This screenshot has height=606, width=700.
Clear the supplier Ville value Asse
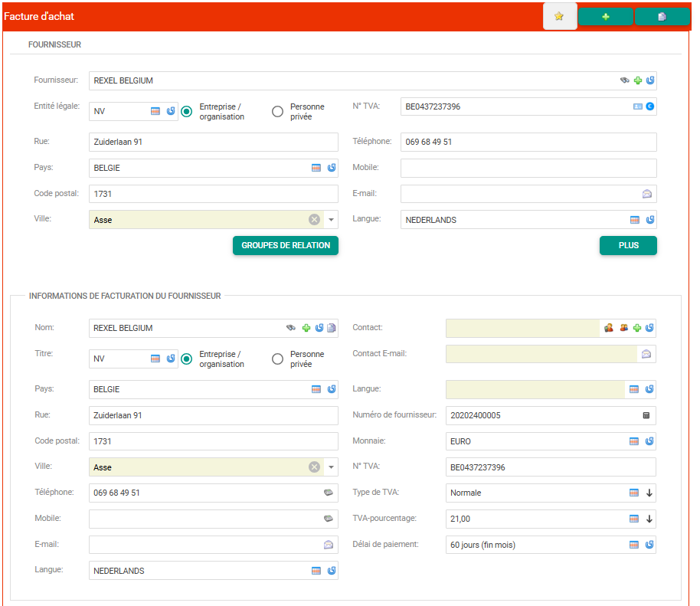(314, 219)
